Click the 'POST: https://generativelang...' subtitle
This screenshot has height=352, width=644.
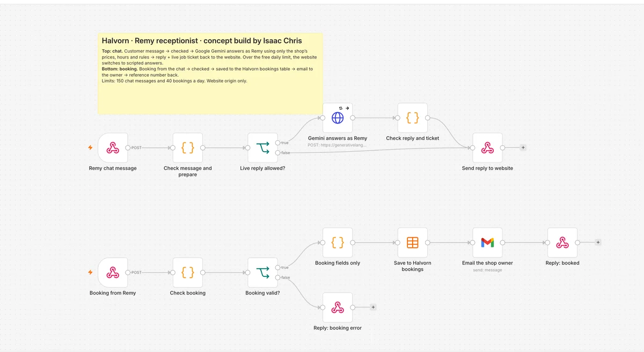338,145
